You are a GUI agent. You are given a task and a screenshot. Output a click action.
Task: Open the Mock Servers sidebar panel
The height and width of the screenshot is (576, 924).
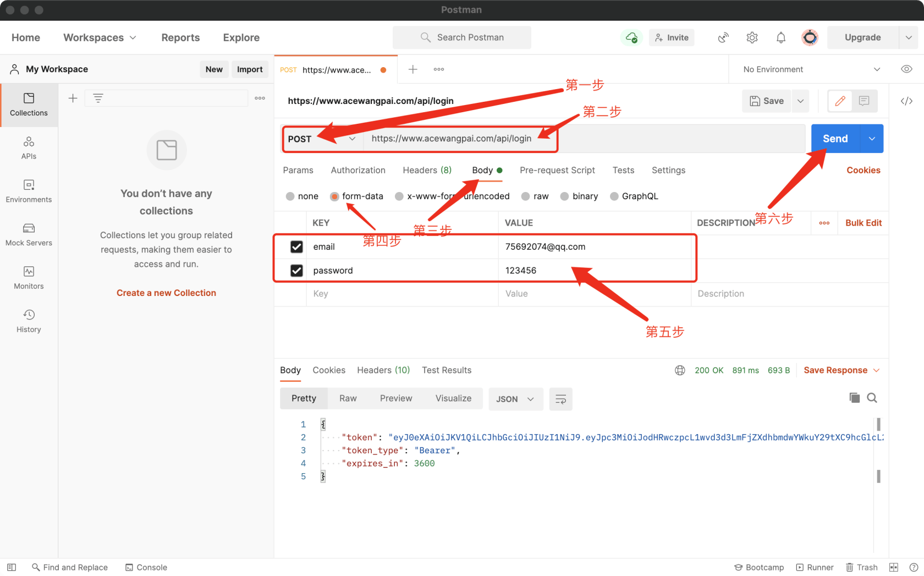click(x=29, y=235)
